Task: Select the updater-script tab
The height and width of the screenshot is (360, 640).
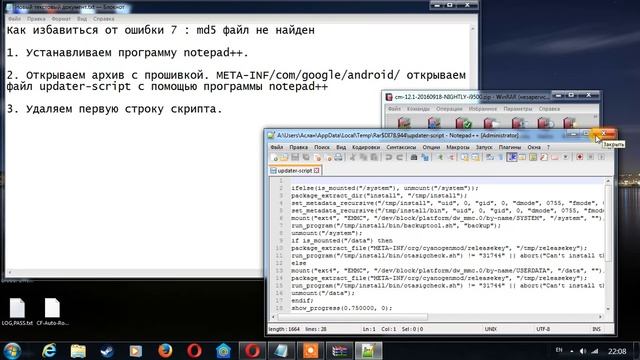Action: click(x=294, y=171)
